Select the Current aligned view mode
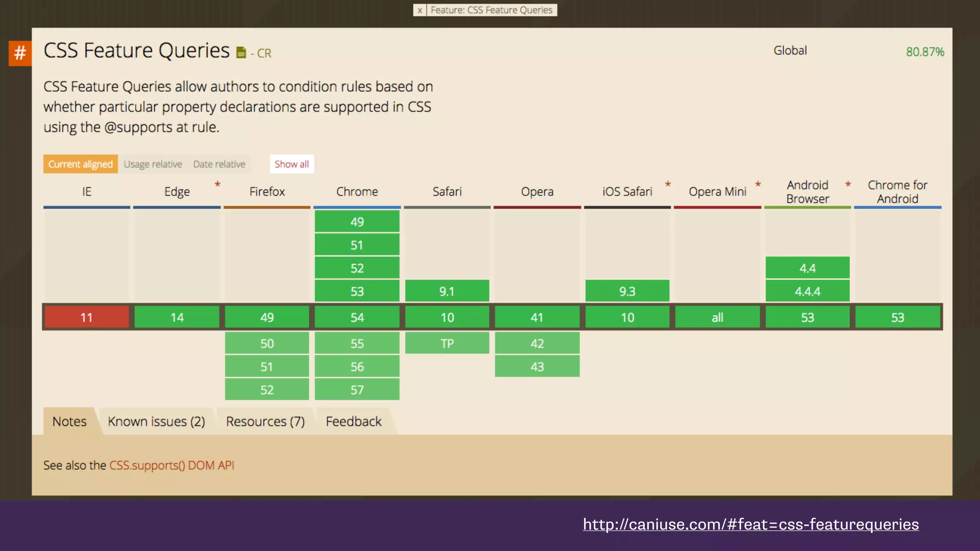 (x=80, y=164)
